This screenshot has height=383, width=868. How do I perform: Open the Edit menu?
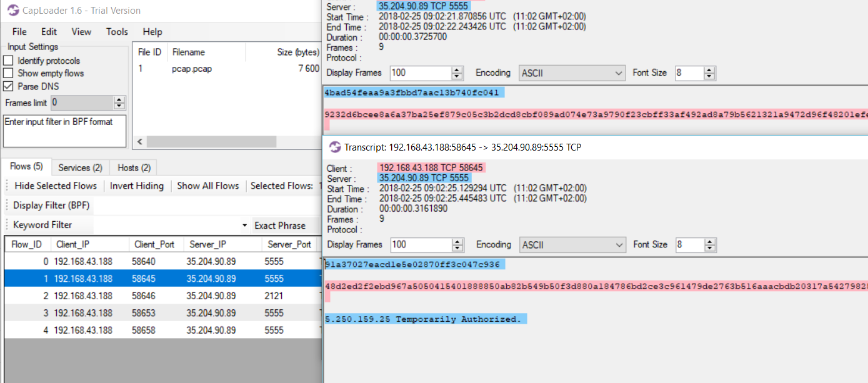coord(49,32)
